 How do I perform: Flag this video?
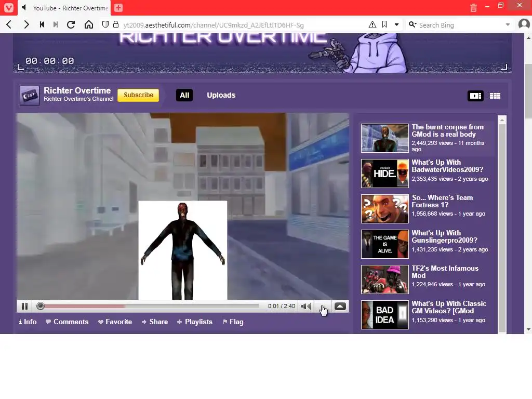tap(233, 322)
